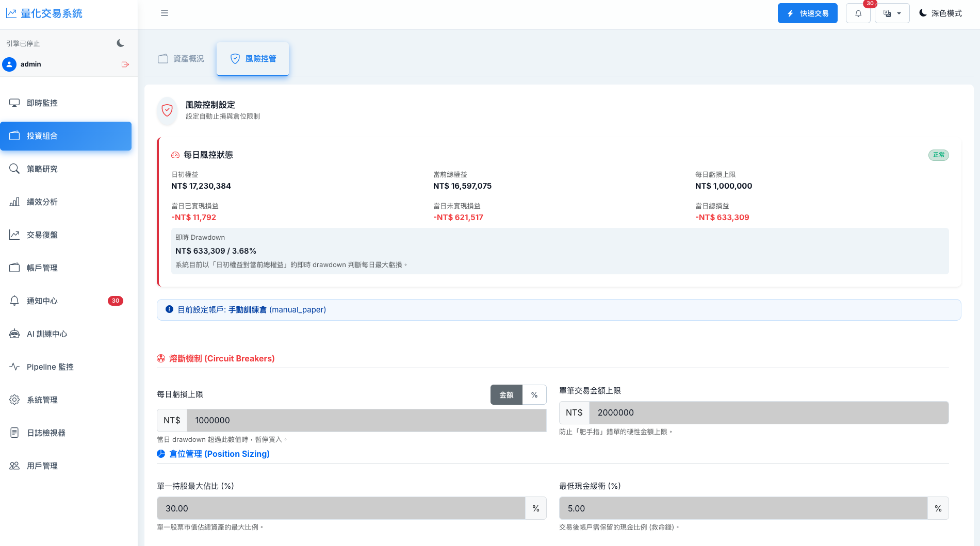Toggle the sidebar hamburger menu icon
Viewport: 980px width, 546px height.
tap(165, 13)
